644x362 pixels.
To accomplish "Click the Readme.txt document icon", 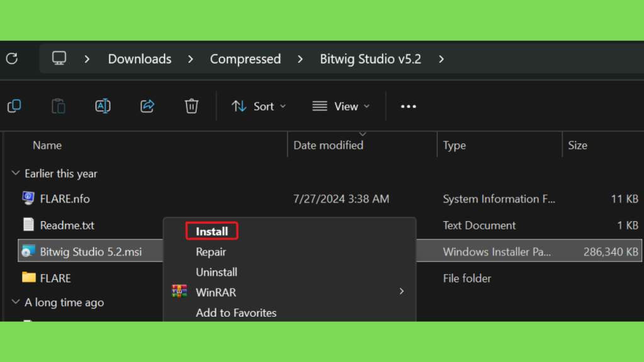I will pos(28,224).
